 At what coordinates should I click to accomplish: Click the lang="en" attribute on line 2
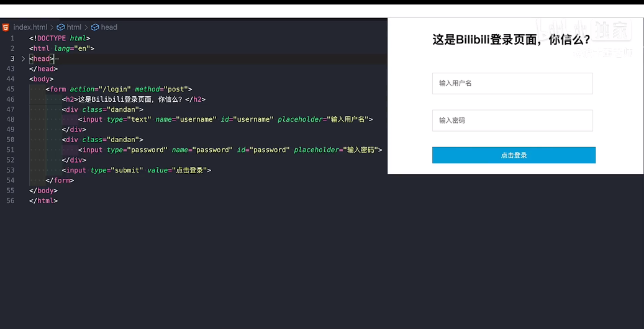(72, 48)
